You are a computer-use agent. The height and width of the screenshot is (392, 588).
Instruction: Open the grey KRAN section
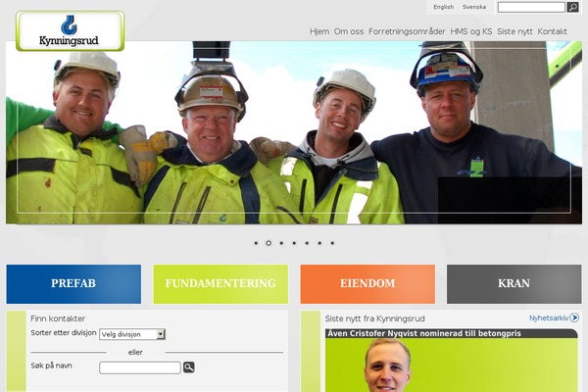coord(514,284)
